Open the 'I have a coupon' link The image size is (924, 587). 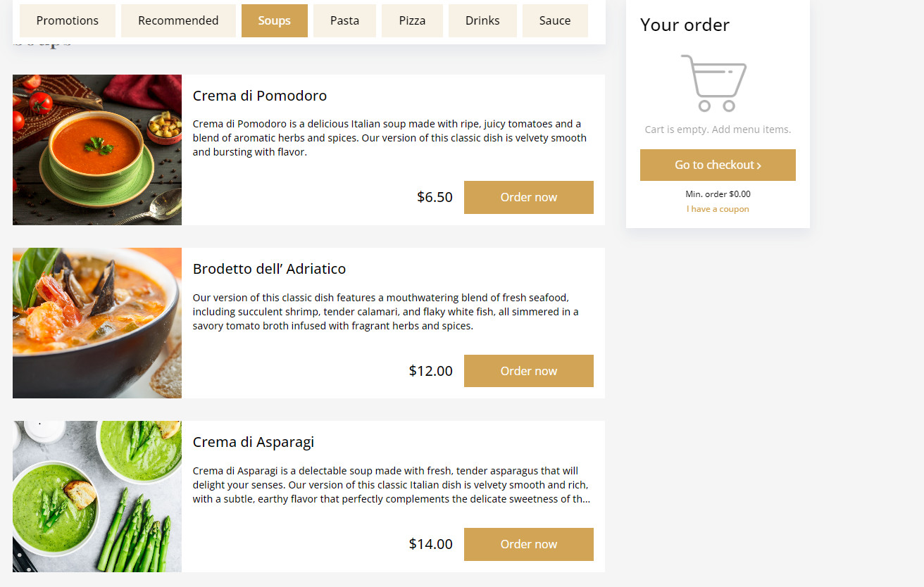click(718, 209)
